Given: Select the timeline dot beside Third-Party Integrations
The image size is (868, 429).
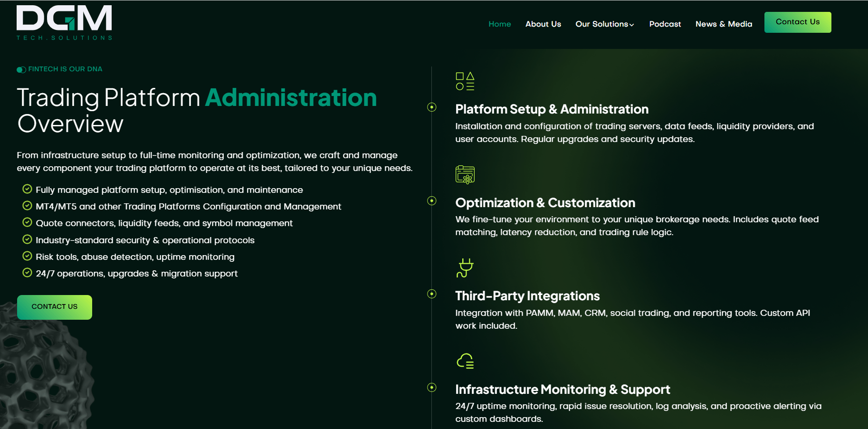Looking at the screenshot, I should (x=432, y=294).
